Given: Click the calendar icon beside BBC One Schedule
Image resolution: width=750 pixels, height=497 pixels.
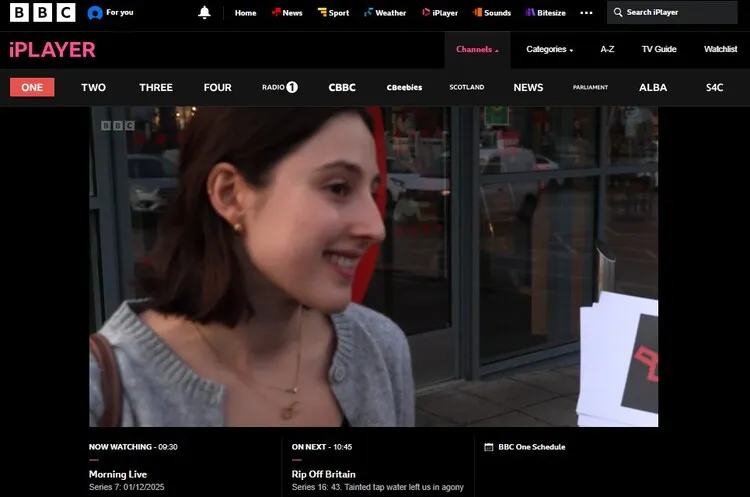Looking at the screenshot, I should [x=488, y=447].
